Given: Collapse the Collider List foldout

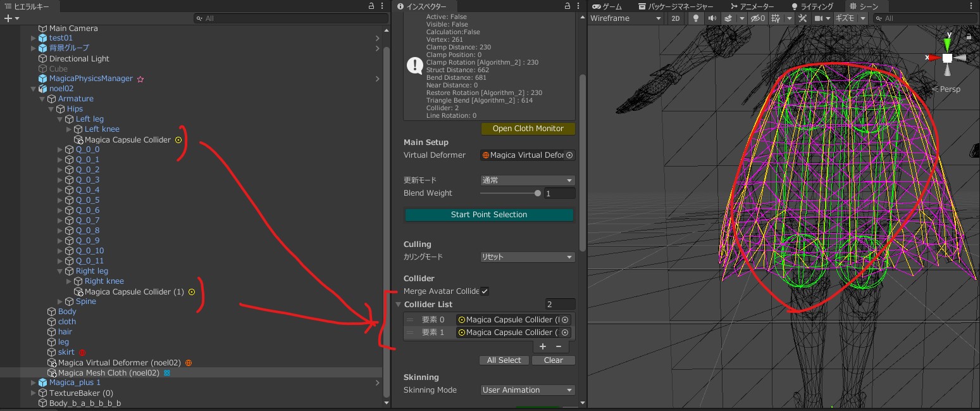Looking at the screenshot, I should point(398,305).
